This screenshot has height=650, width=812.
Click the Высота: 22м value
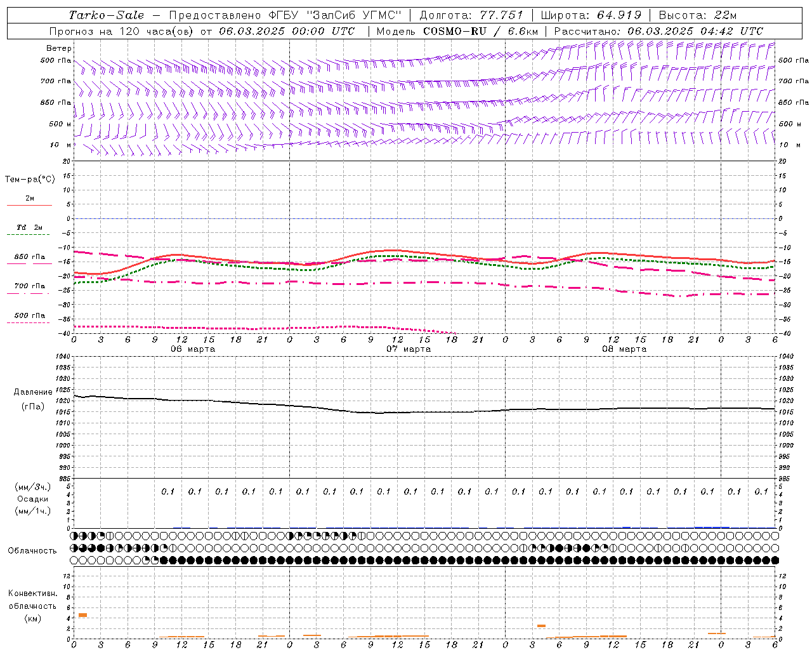tap(698, 15)
